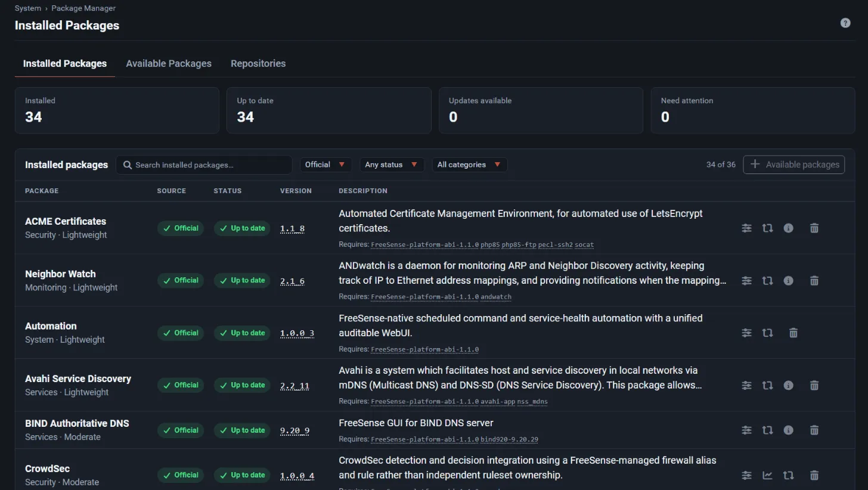Remove Neighbor Watch with trash icon
The height and width of the screenshot is (490, 868).
click(814, 280)
